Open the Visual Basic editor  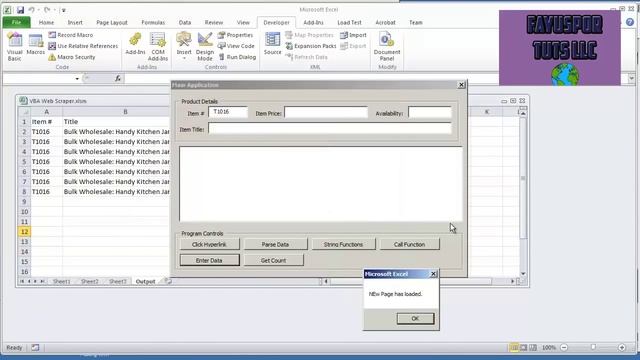[15, 47]
